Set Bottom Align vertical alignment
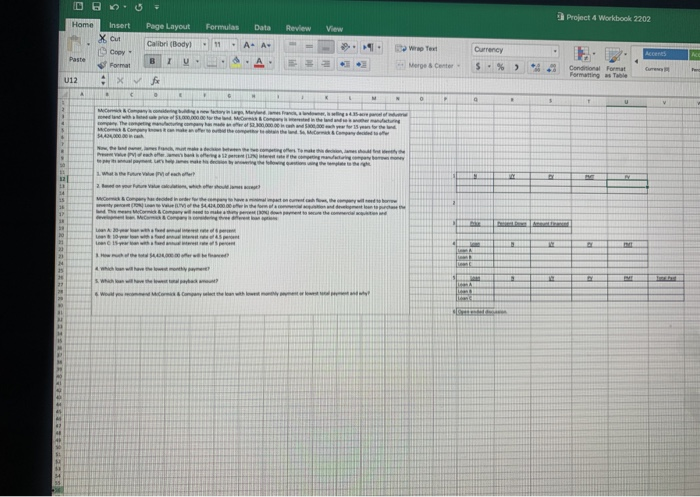 pyautogui.click(x=326, y=46)
